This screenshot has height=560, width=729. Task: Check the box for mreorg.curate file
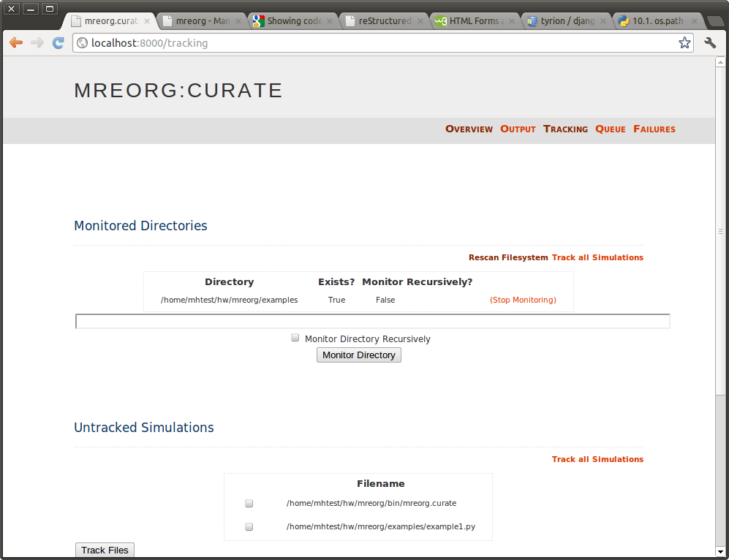tap(249, 503)
